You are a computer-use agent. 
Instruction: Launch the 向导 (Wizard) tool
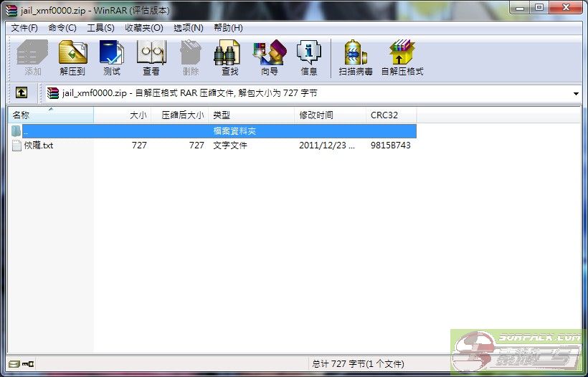269,57
